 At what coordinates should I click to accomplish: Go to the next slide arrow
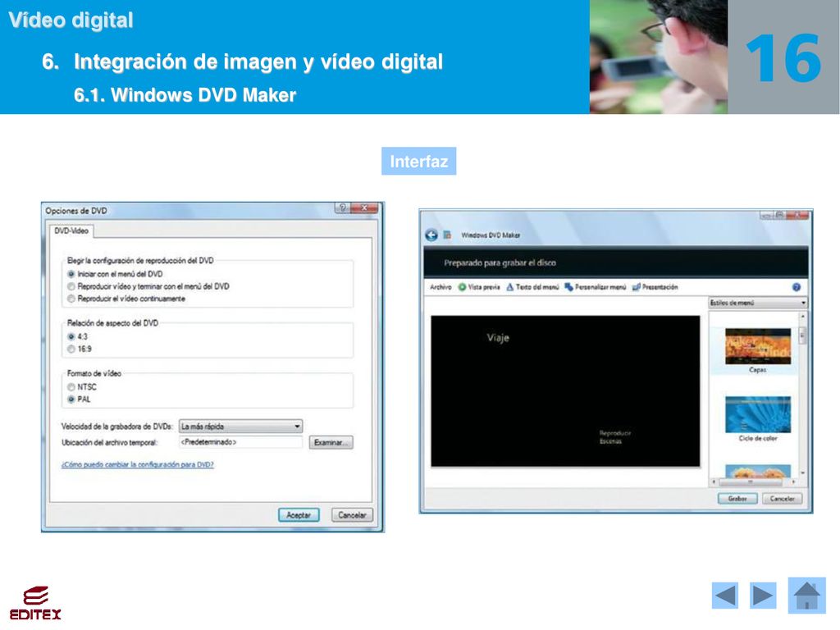(x=763, y=596)
